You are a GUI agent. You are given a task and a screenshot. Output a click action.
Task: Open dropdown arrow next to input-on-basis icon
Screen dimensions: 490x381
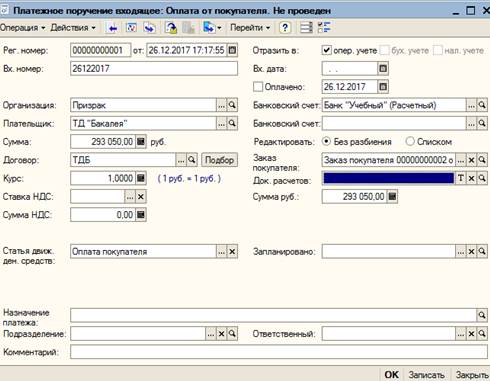point(219,28)
